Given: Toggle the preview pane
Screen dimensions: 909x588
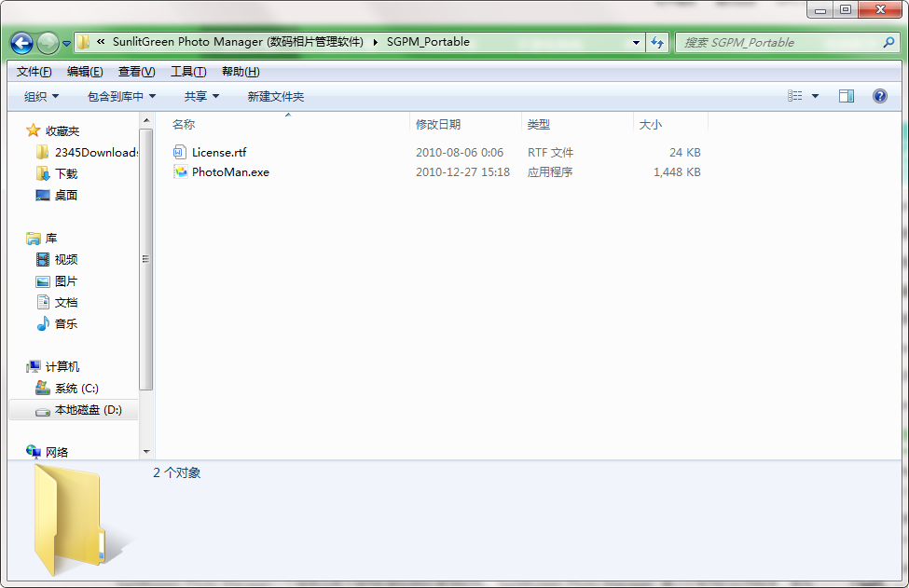Looking at the screenshot, I should point(847,96).
